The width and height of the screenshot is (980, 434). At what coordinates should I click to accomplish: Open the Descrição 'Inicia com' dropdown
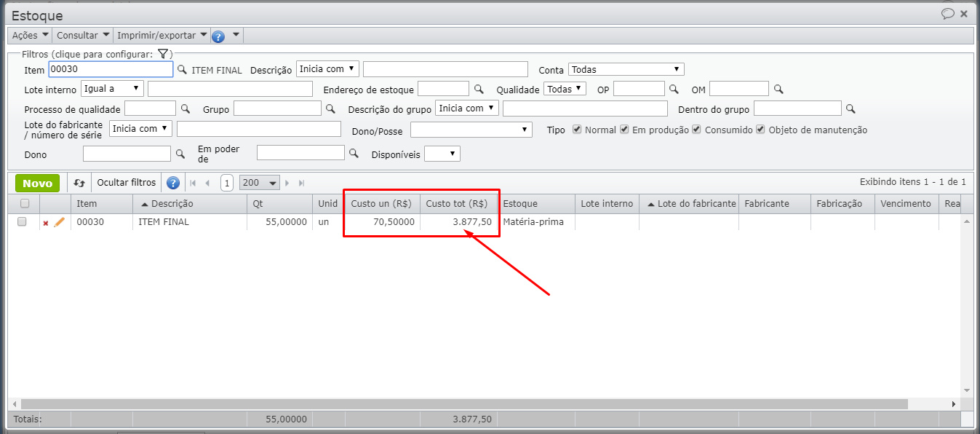327,69
